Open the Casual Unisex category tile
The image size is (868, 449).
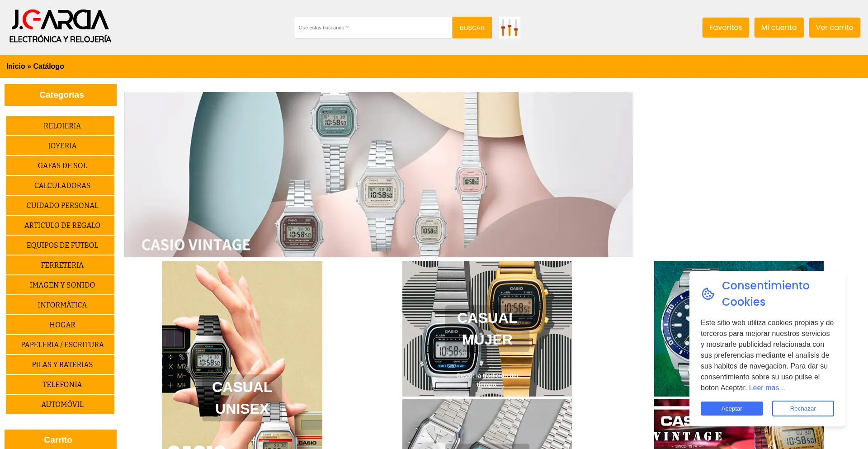242,355
